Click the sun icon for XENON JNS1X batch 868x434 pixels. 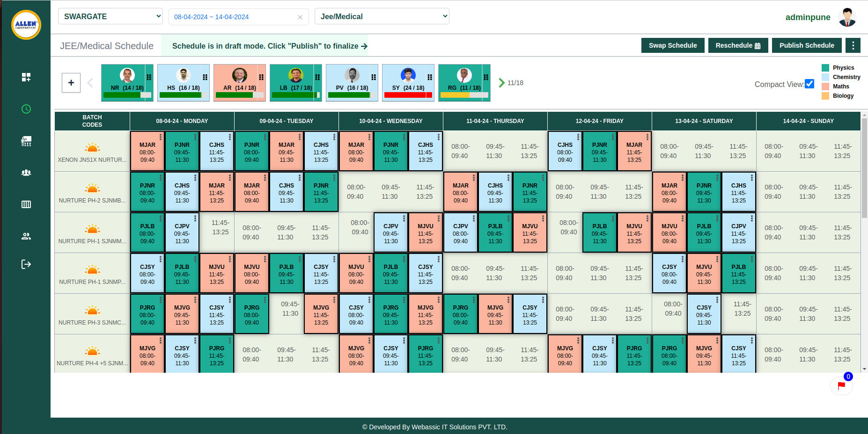92,148
